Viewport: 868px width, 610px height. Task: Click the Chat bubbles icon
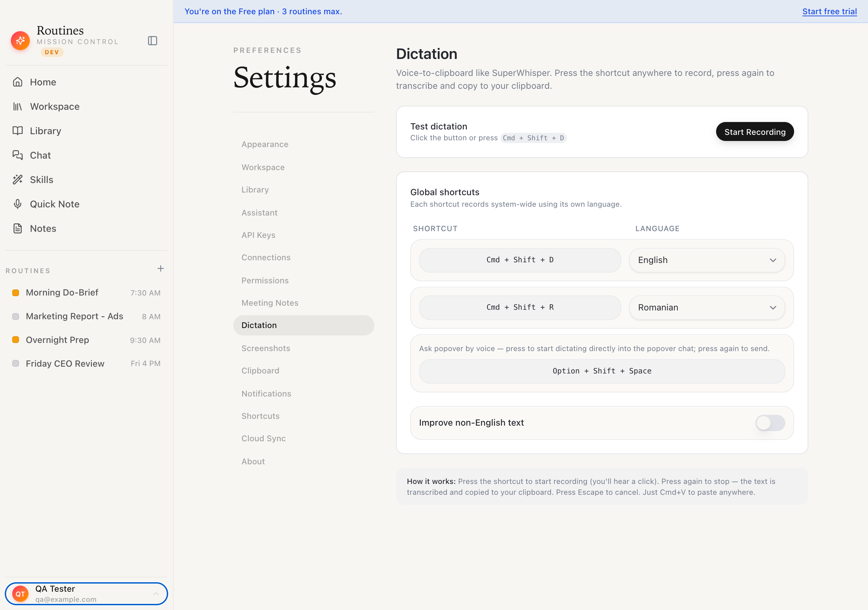(x=17, y=155)
